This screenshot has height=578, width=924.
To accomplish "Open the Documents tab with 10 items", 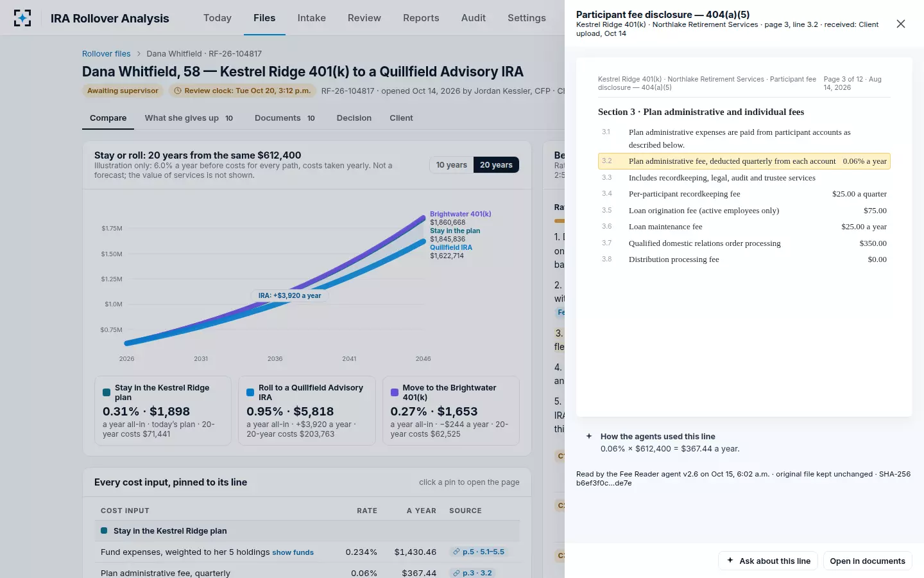I will tap(285, 118).
